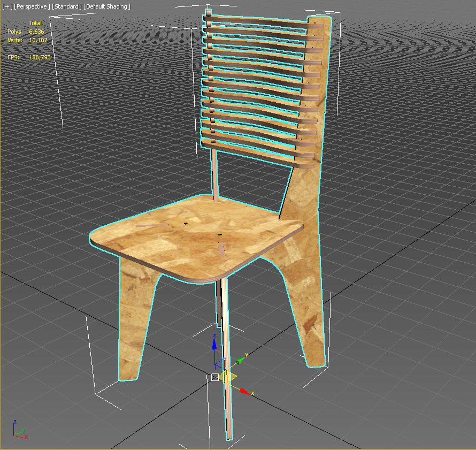Screen dimensions: 476x450
Task: Click the red X-axis gizmo arrow
Action: [x=243, y=390]
